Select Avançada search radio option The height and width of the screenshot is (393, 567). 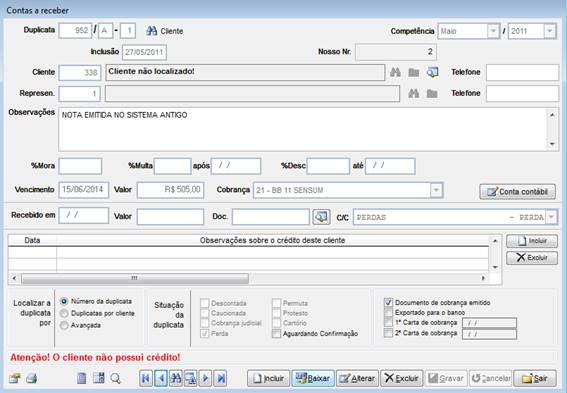(x=64, y=325)
